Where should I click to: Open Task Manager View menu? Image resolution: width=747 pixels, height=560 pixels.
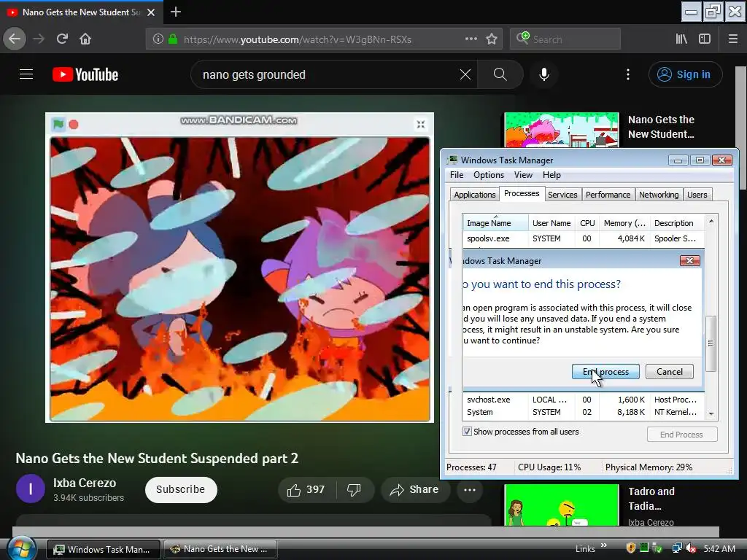click(523, 175)
